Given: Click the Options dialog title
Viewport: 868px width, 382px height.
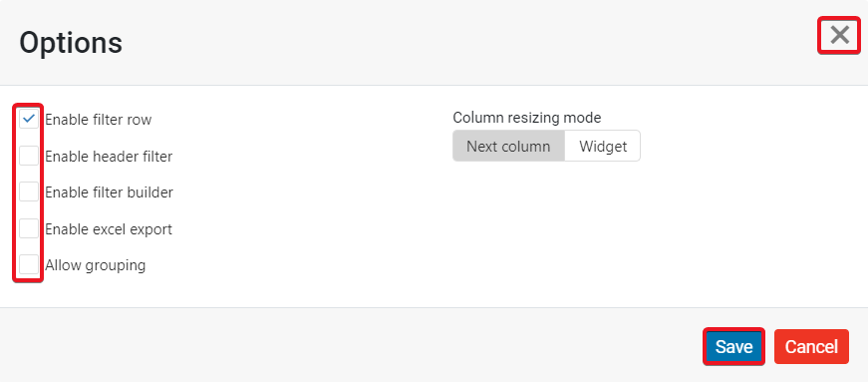Looking at the screenshot, I should coord(71,43).
